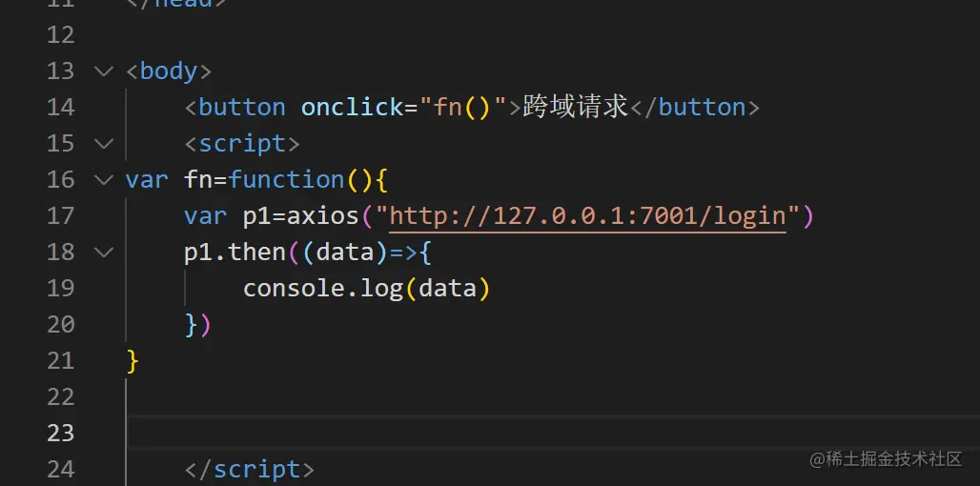Click the function keyword on line 16
Screen dimensions: 980x486
tap(286, 179)
